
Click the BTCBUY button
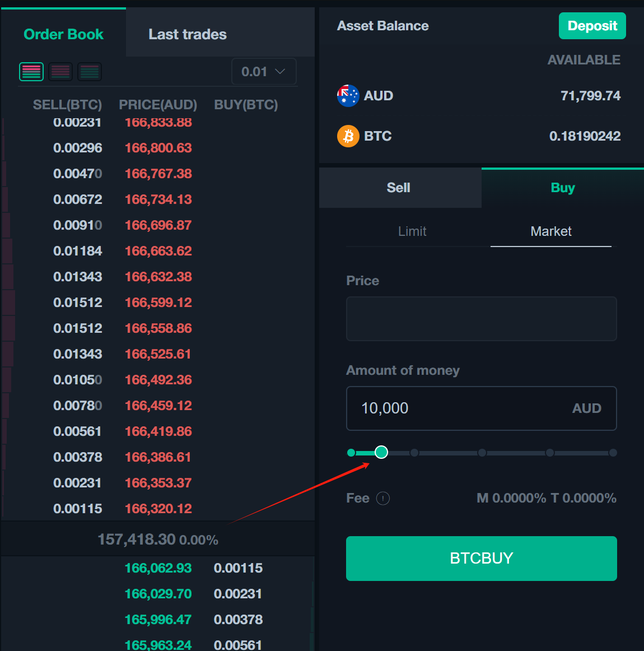coord(481,558)
